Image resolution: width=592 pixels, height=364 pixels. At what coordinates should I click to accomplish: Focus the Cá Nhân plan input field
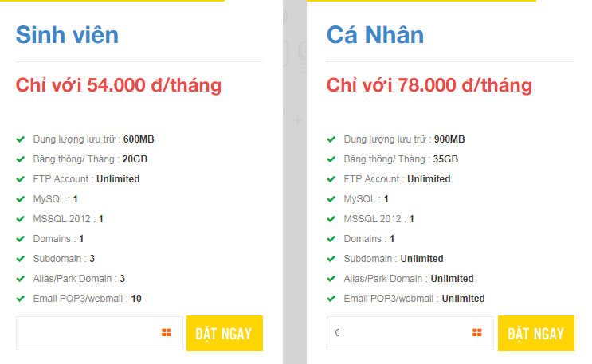pos(410,334)
